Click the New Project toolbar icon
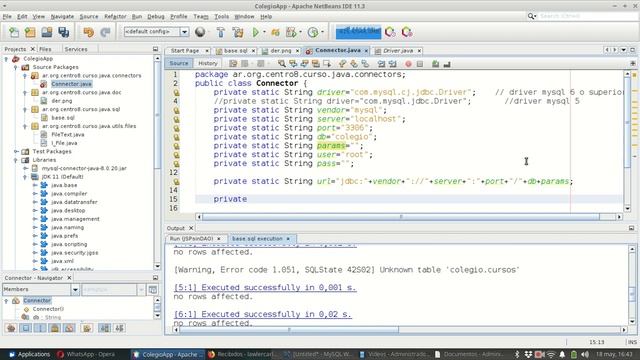 tap(30, 32)
